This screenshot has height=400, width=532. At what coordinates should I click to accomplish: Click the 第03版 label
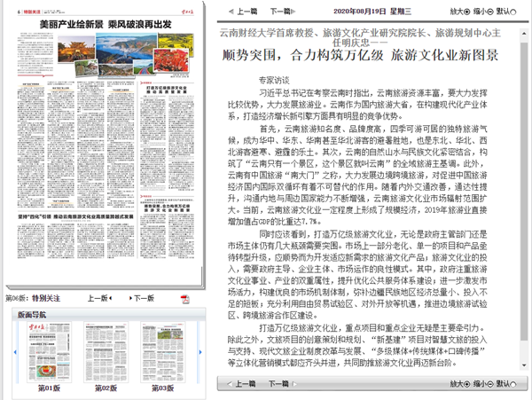(x=162, y=388)
